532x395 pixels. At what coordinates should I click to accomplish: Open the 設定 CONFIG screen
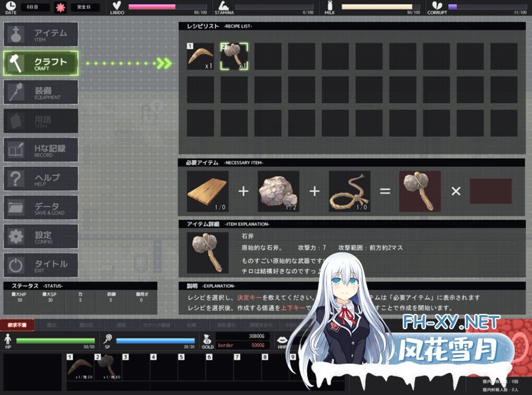point(41,236)
